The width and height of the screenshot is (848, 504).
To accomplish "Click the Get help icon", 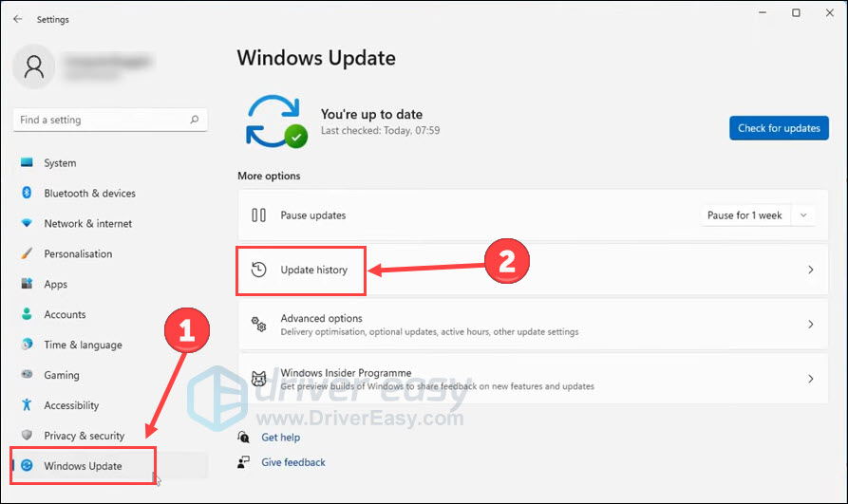I will click(243, 437).
